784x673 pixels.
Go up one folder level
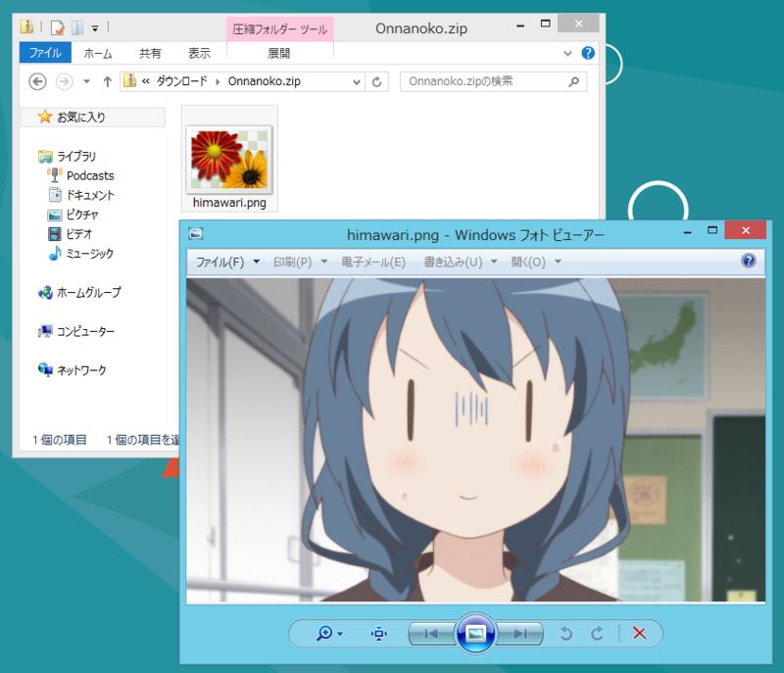coord(107,81)
